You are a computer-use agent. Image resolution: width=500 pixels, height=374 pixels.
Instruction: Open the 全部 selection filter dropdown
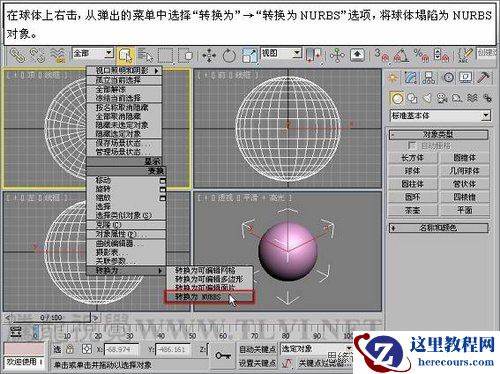tap(93, 53)
